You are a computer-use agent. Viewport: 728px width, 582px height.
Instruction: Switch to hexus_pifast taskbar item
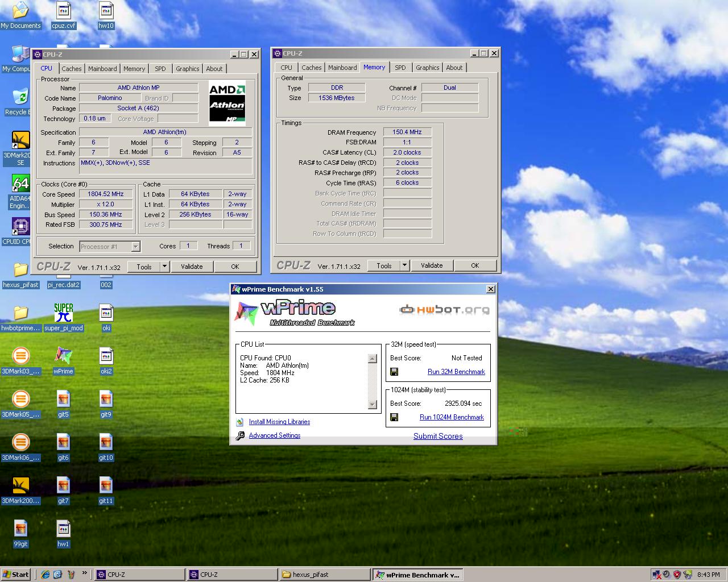tap(324, 575)
